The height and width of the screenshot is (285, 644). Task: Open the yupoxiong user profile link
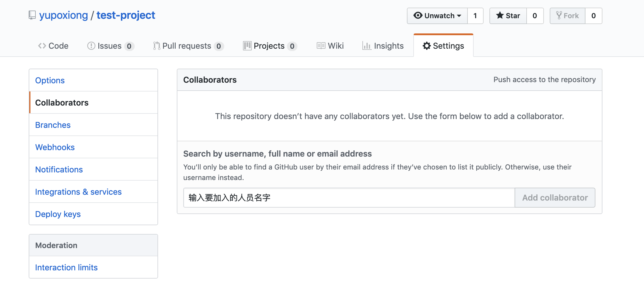pos(64,15)
